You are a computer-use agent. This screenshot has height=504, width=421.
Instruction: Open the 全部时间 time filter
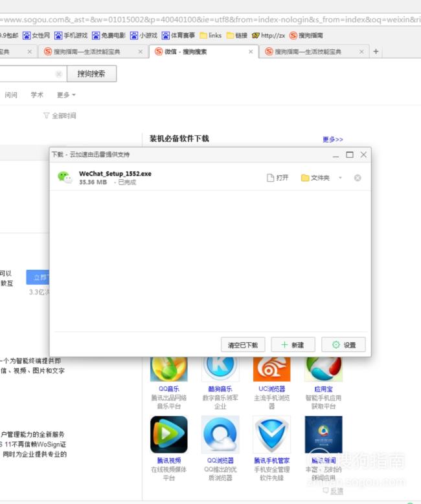pos(60,115)
